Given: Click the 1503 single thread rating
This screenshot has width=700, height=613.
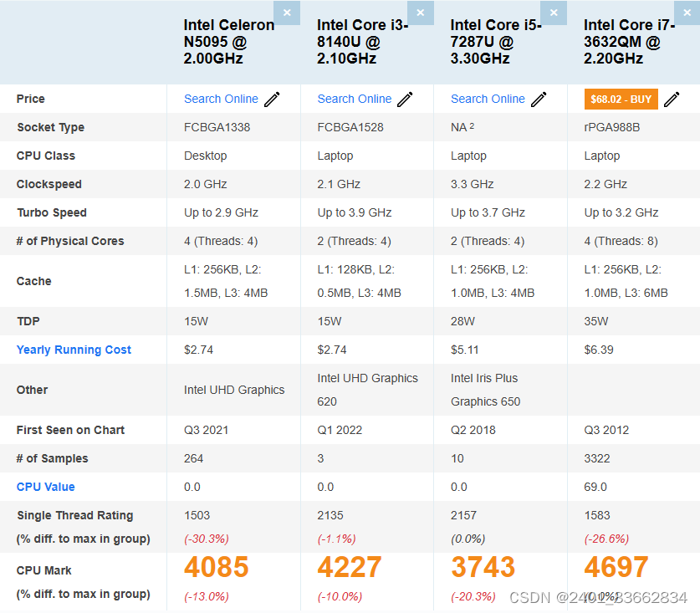Looking at the screenshot, I should 197,515.
